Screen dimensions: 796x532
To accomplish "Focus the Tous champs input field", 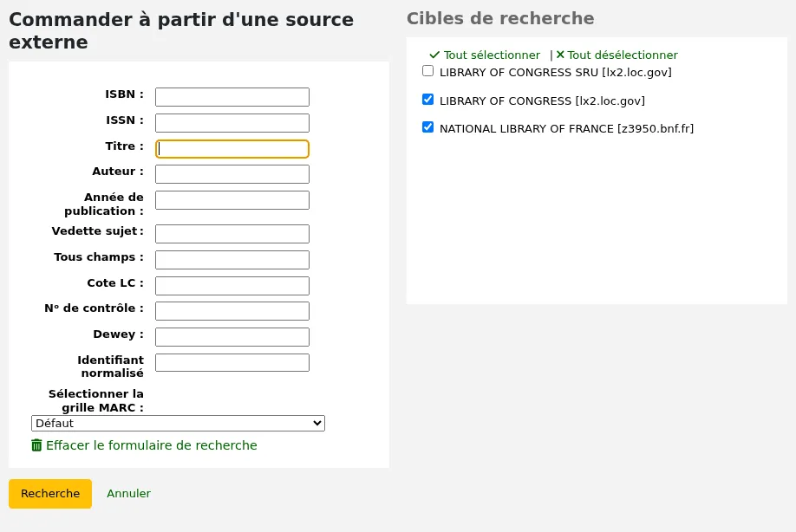I will pyautogui.click(x=232, y=260).
